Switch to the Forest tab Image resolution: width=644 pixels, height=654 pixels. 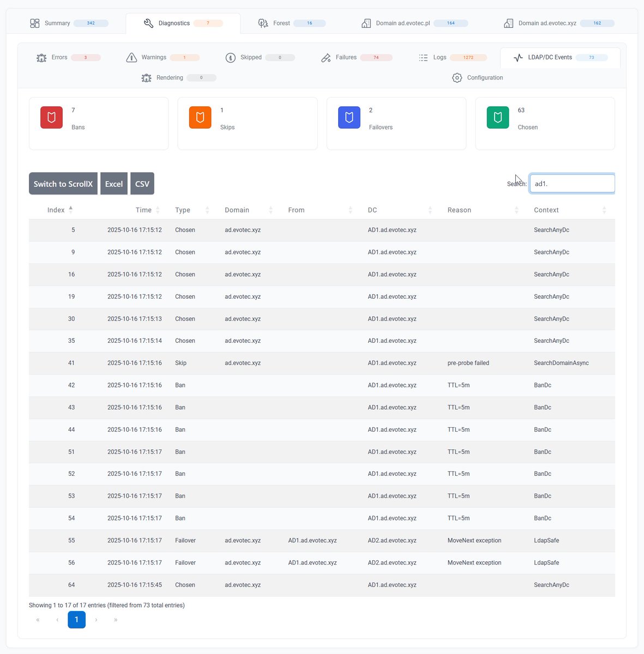292,23
